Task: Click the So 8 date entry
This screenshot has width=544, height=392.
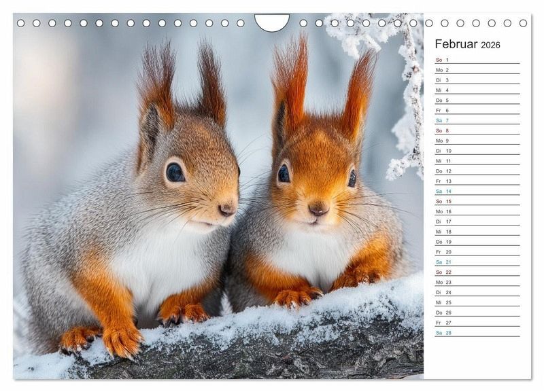Action: click(x=477, y=130)
